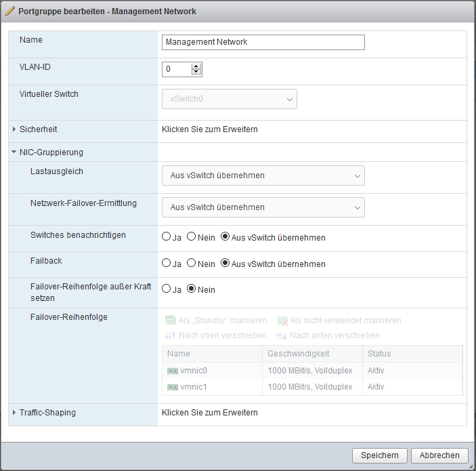Click the VLAN-ID number field

176,69
